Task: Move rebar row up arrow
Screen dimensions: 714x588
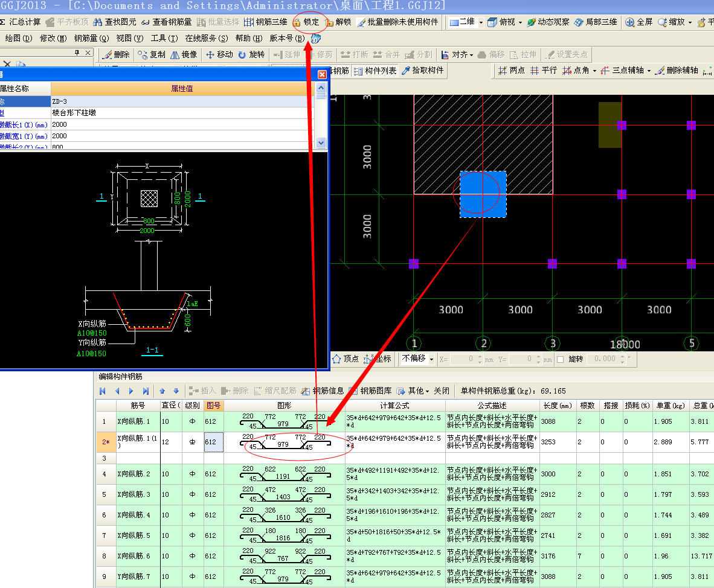Action: point(162,391)
